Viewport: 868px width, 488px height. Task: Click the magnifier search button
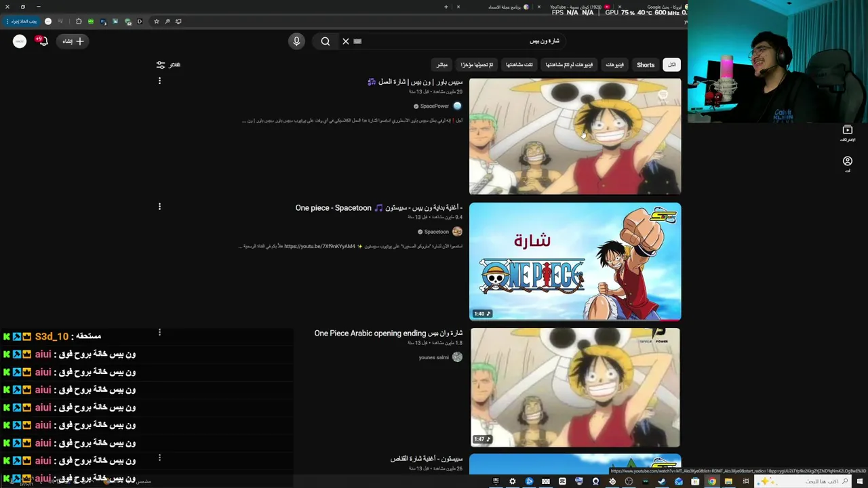[325, 41]
